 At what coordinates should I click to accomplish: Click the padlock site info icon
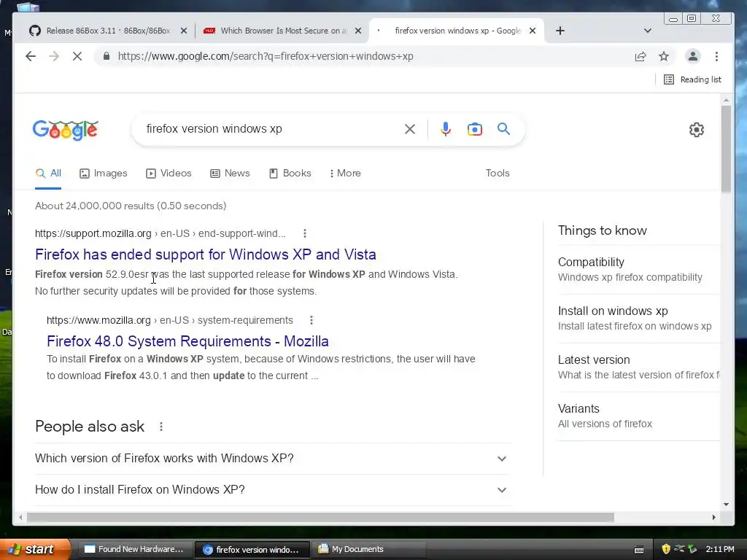[x=107, y=56]
